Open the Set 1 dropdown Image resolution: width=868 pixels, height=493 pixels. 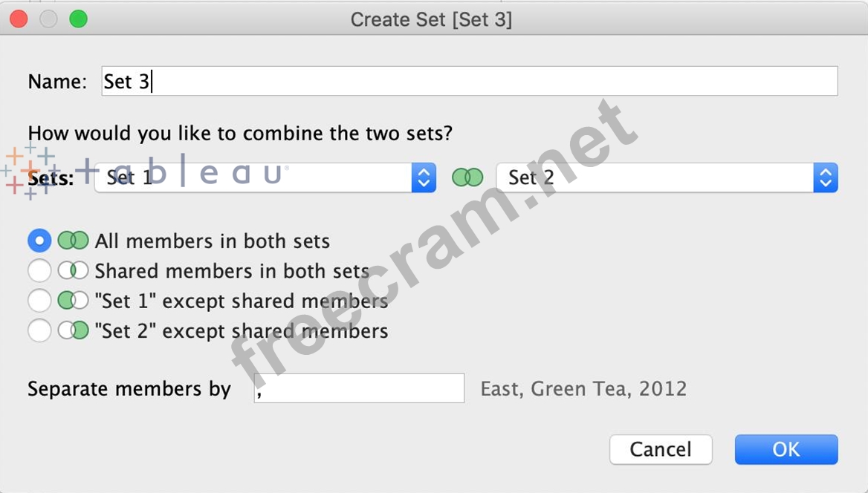[265, 177]
